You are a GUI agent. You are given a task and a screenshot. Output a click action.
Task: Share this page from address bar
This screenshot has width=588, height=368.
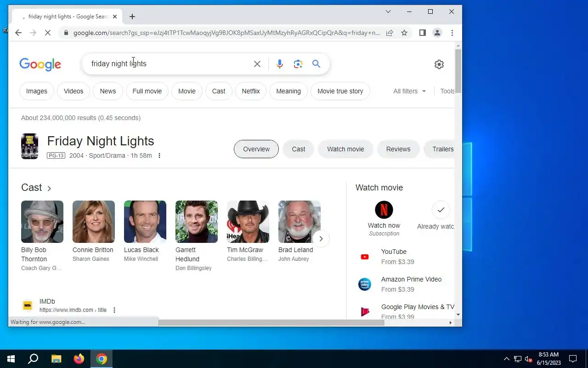click(x=390, y=33)
